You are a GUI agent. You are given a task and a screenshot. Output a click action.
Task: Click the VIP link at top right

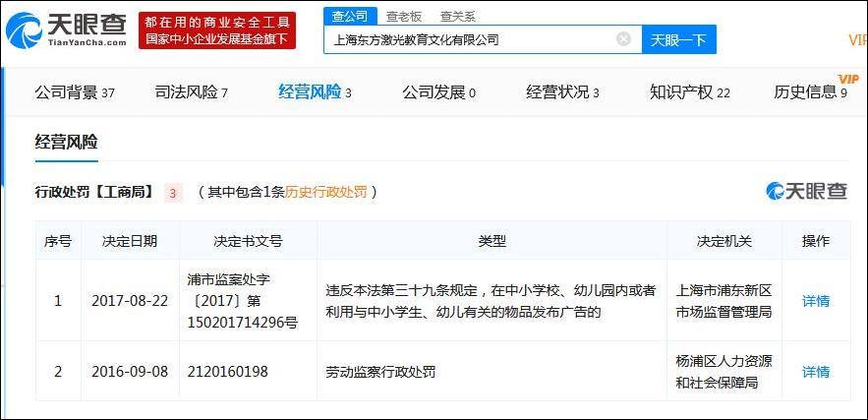(x=857, y=39)
